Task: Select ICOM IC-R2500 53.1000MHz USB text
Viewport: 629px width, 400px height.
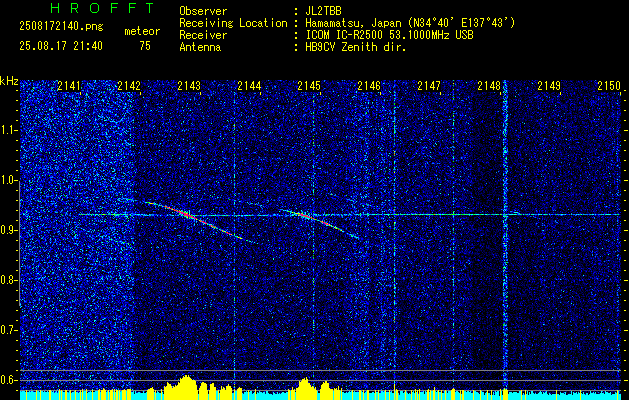Action: 389,35
